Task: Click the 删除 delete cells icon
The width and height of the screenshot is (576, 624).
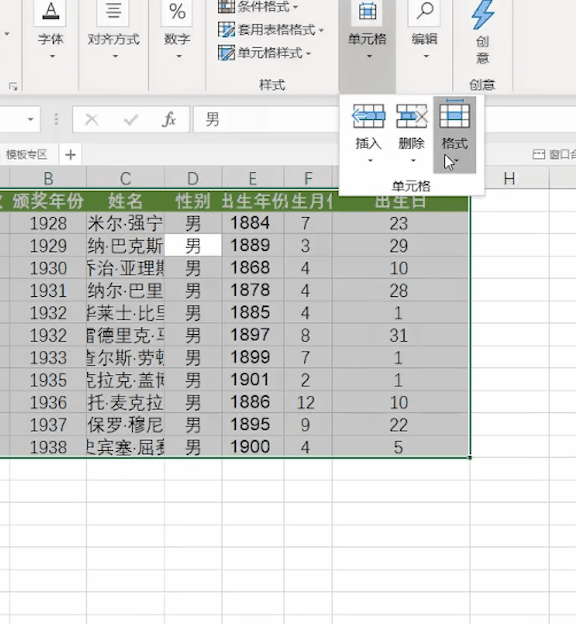Action: pyautogui.click(x=412, y=116)
